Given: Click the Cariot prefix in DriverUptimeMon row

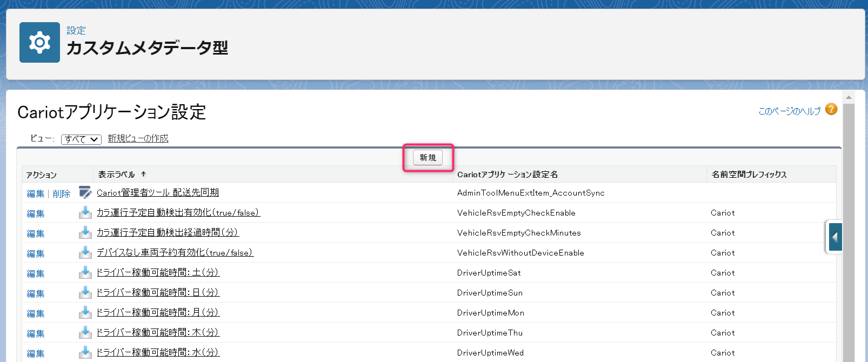Looking at the screenshot, I should (x=723, y=313).
